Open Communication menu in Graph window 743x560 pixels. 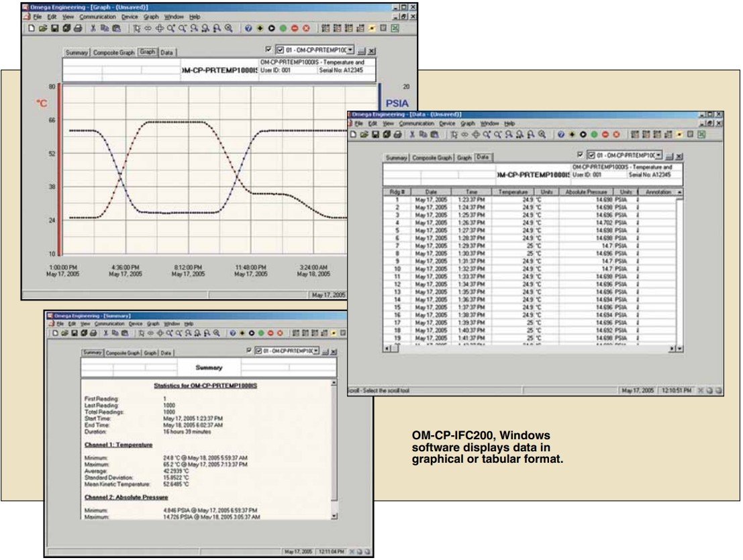(97, 17)
